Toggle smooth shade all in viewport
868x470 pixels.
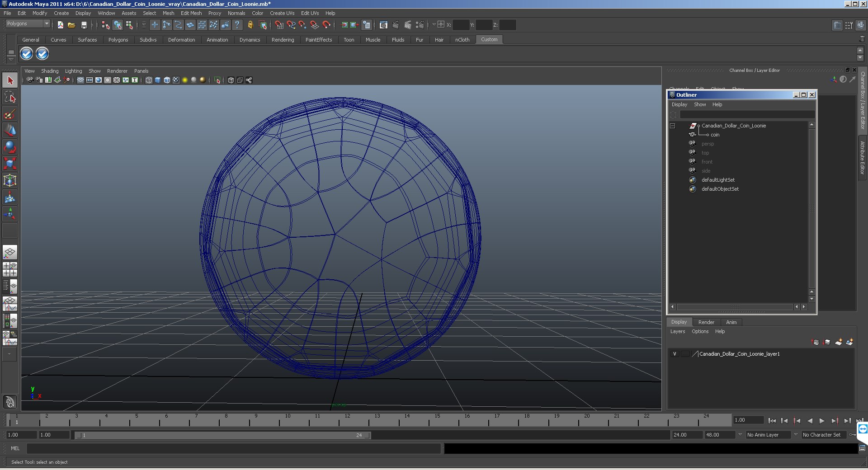tap(158, 80)
